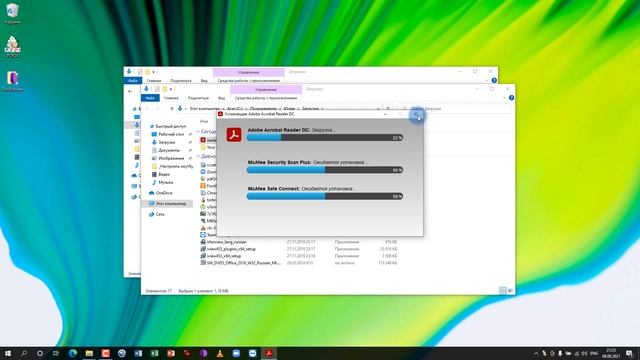
Task: Open the Вид tab in the front Explorer window
Action: [x=221, y=98]
